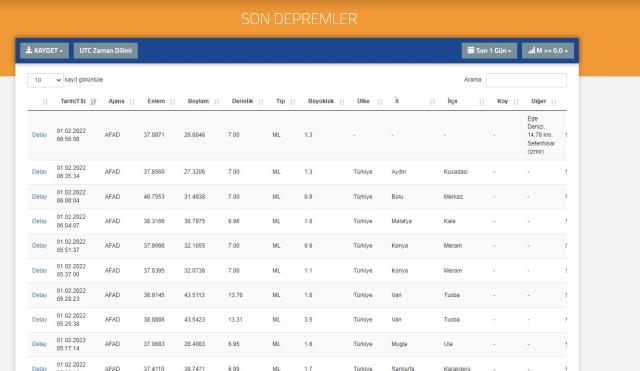The image size is (640, 371).
Task: Open Detay link for 05:37:00 Konya row
Action: (40, 271)
